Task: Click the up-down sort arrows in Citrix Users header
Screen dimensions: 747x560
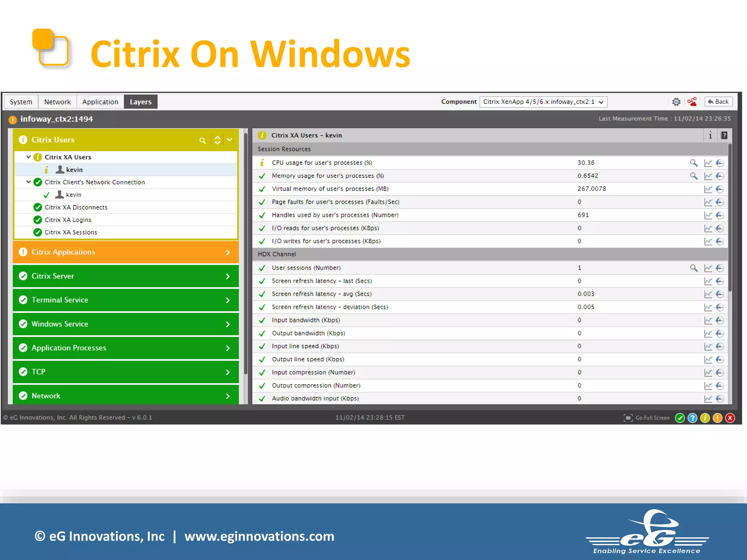Action: click(217, 140)
